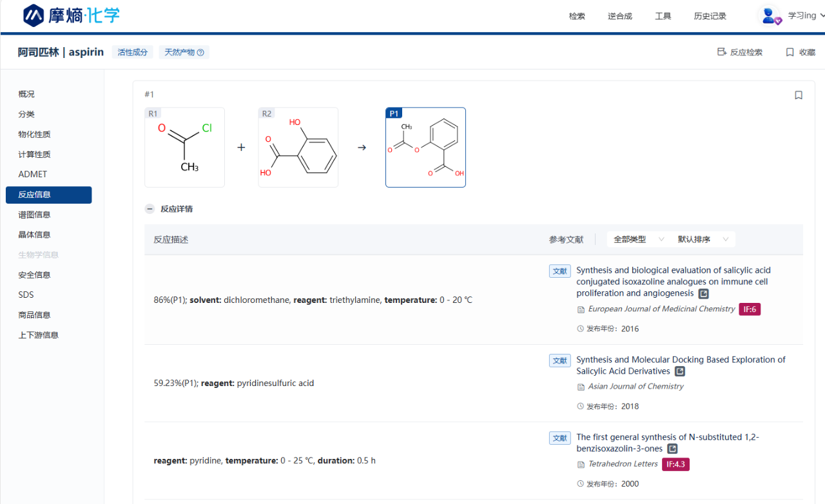Open external link for the benzisoxazolin-3-ones paper
The height and width of the screenshot is (504, 825).
pos(672,449)
